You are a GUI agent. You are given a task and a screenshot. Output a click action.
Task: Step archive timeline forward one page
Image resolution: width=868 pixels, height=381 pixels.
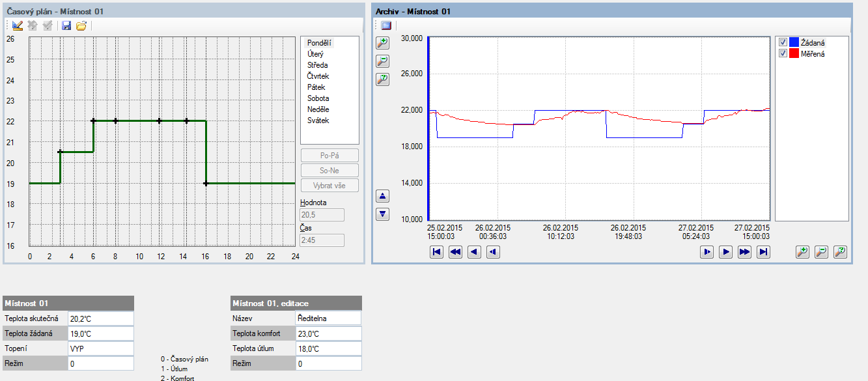[x=726, y=252]
